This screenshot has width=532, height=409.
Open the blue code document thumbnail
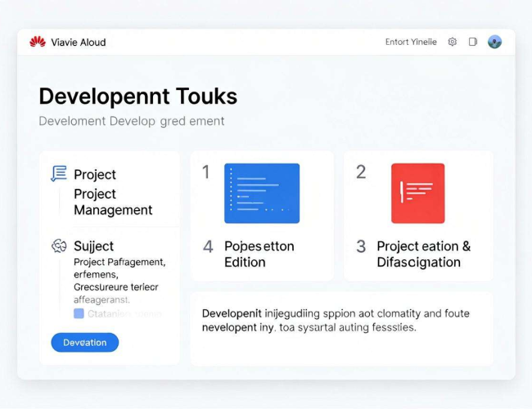coord(262,193)
